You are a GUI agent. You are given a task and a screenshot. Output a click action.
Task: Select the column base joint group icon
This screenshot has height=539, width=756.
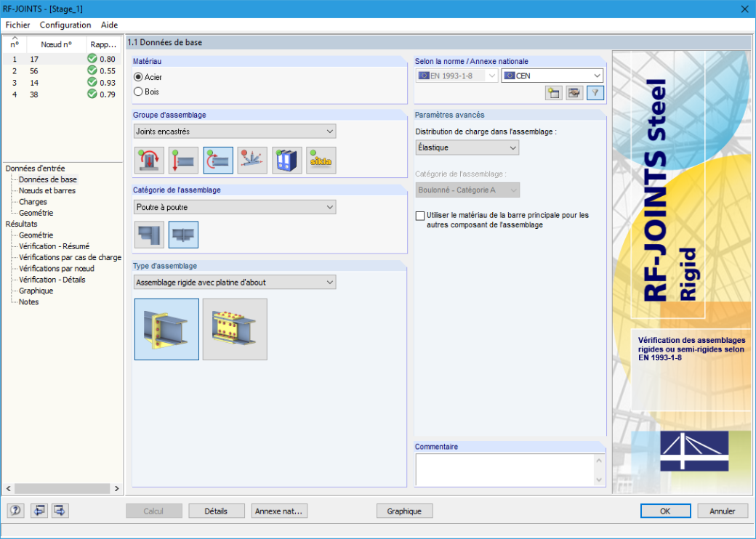(149, 161)
